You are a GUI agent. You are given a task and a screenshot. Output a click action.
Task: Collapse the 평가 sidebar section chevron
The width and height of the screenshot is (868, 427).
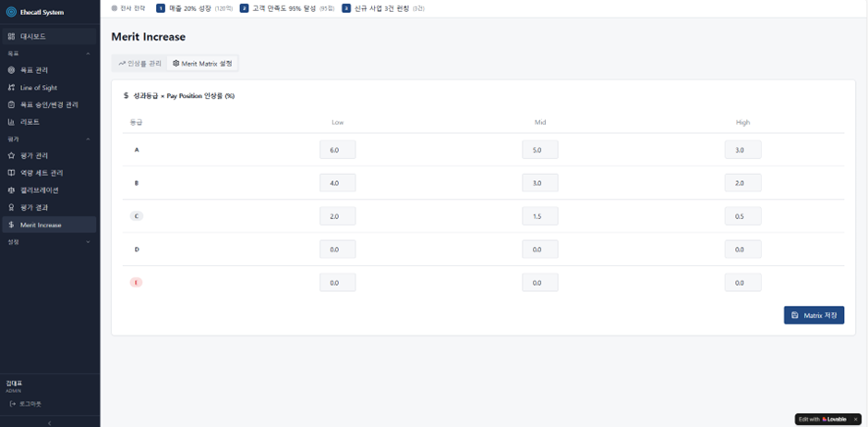point(89,139)
